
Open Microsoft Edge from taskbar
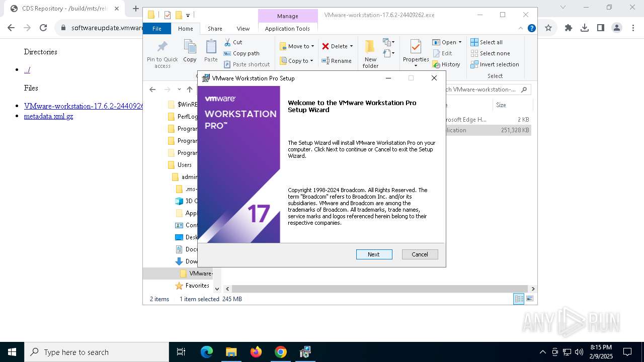[x=207, y=352]
